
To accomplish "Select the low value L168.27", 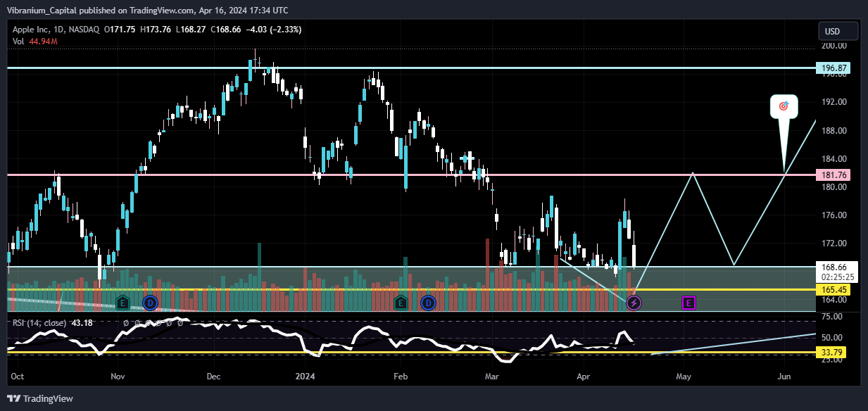I will click(191, 30).
